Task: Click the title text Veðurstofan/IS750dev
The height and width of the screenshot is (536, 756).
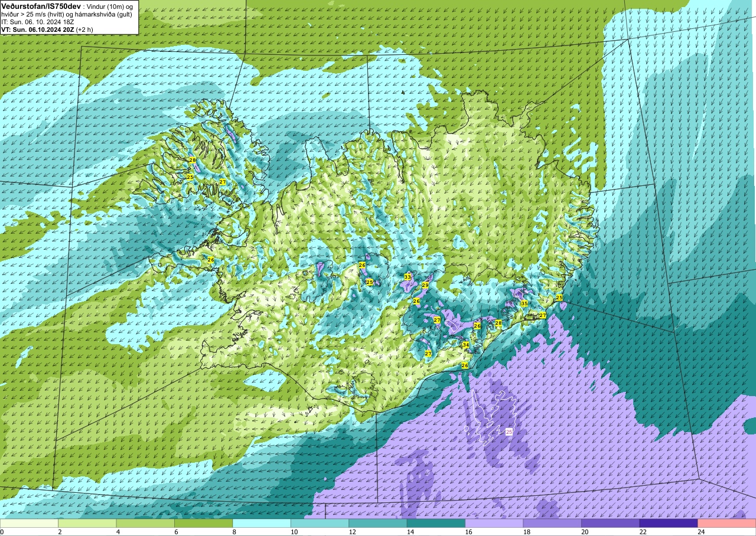Action: tap(41, 5)
